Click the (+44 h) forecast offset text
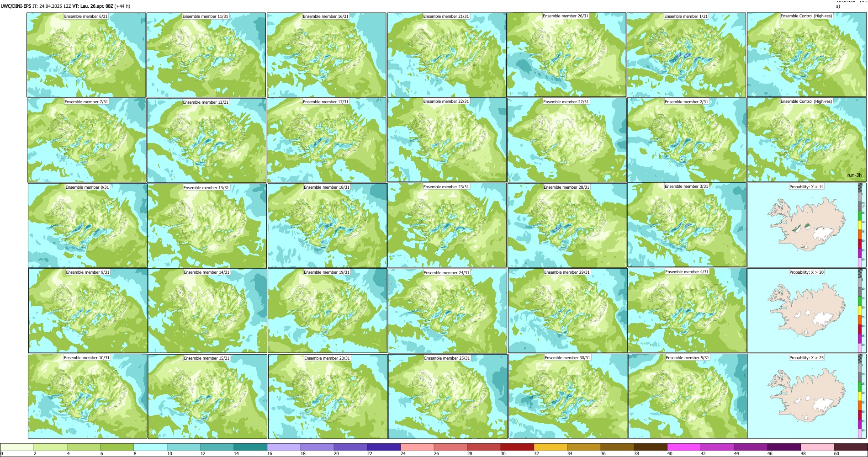Image resolution: width=868 pixels, height=457 pixels. (122, 6)
